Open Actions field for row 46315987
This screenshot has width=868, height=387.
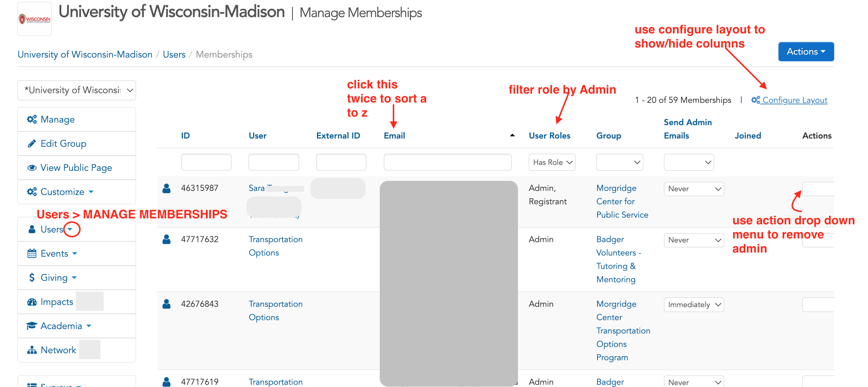[818, 189]
